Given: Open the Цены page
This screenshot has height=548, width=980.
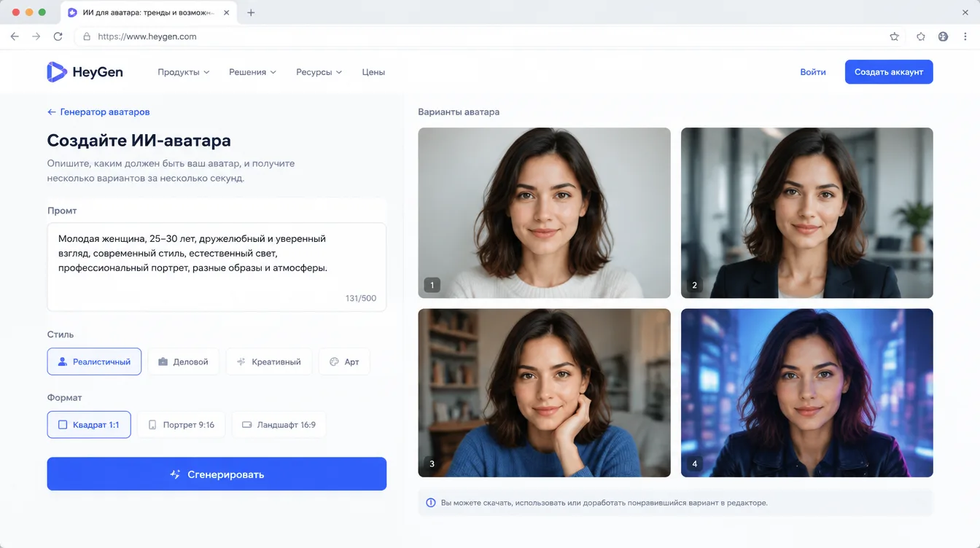Looking at the screenshot, I should click(373, 72).
